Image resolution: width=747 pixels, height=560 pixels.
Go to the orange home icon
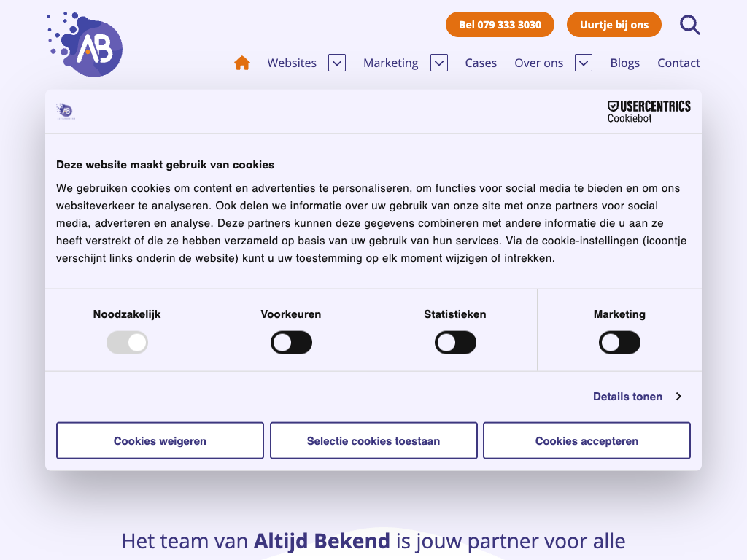(x=242, y=63)
